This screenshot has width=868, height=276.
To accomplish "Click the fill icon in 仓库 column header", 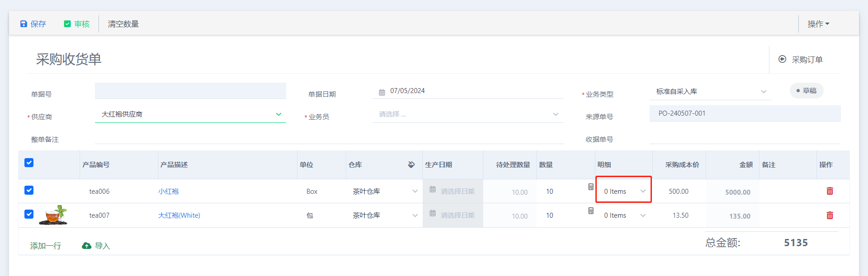I will pyautogui.click(x=411, y=165).
